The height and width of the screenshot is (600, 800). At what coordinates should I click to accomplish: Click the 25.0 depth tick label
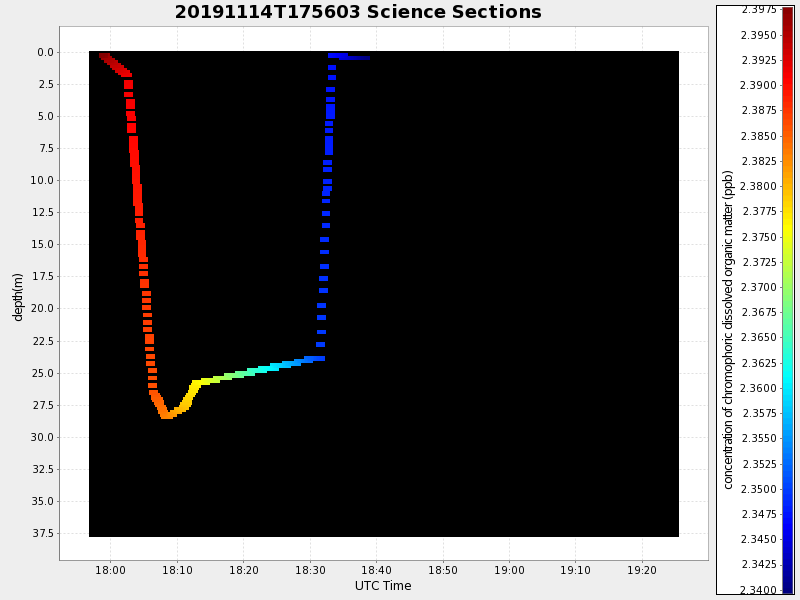pyautogui.click(x=43, y=373)
